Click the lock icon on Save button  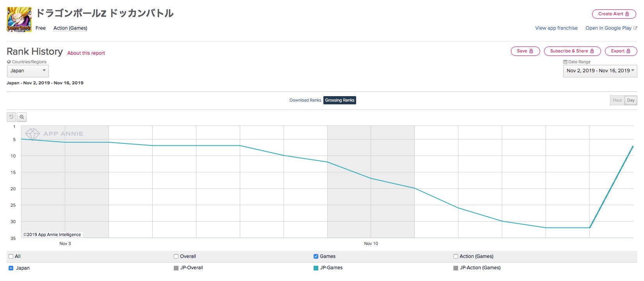pos(531,51)
